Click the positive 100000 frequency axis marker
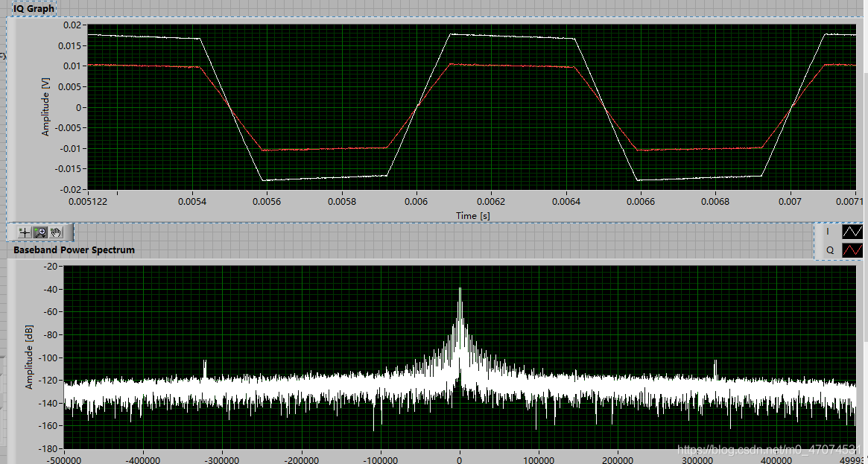 [539, 460]
